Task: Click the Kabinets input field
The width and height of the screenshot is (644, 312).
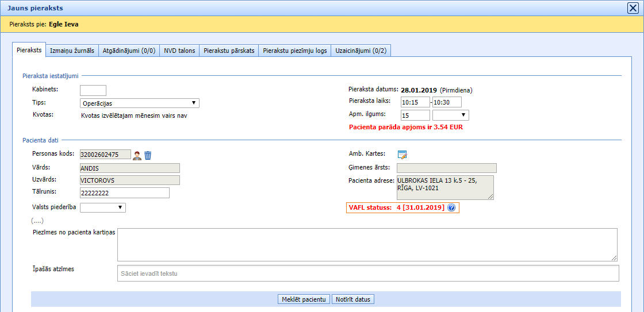Action: pyautogui.click(x=93, y=90)
